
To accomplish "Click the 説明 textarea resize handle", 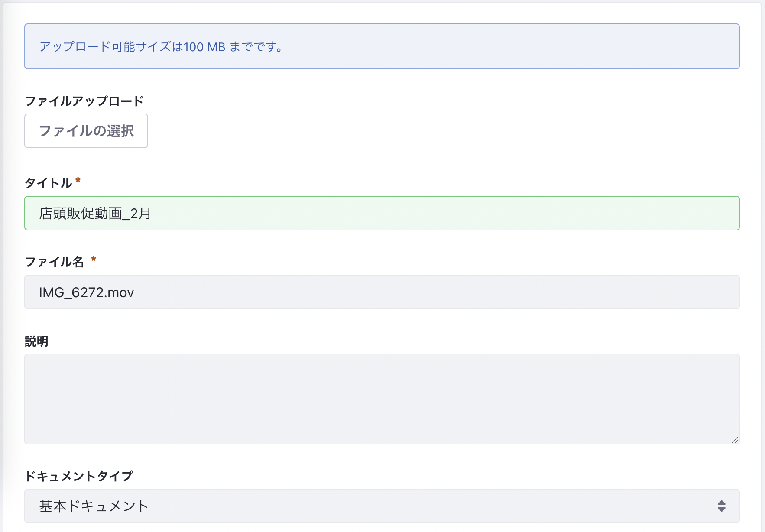I will tap(735, 440).
